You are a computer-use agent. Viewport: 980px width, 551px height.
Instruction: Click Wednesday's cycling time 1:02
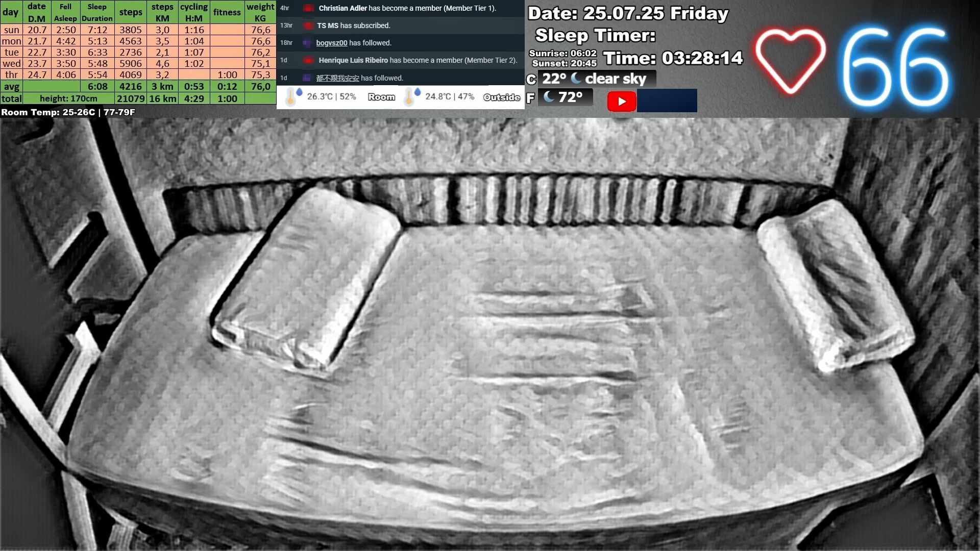tap(194, 63)
